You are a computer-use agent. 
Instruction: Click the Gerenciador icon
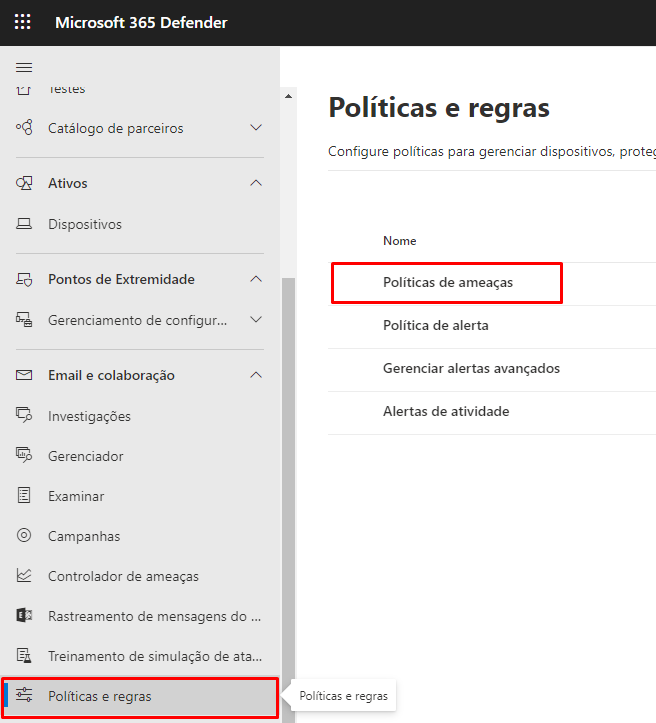24,456
